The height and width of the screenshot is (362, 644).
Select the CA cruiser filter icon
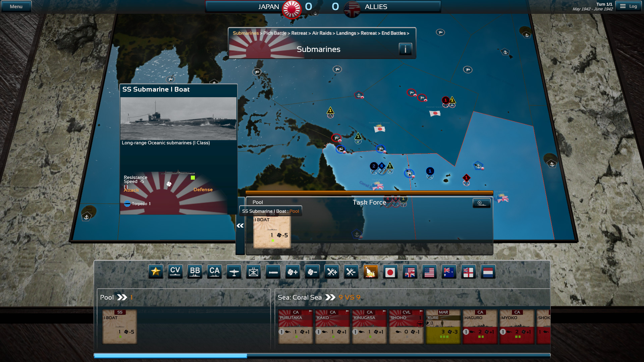214,272
